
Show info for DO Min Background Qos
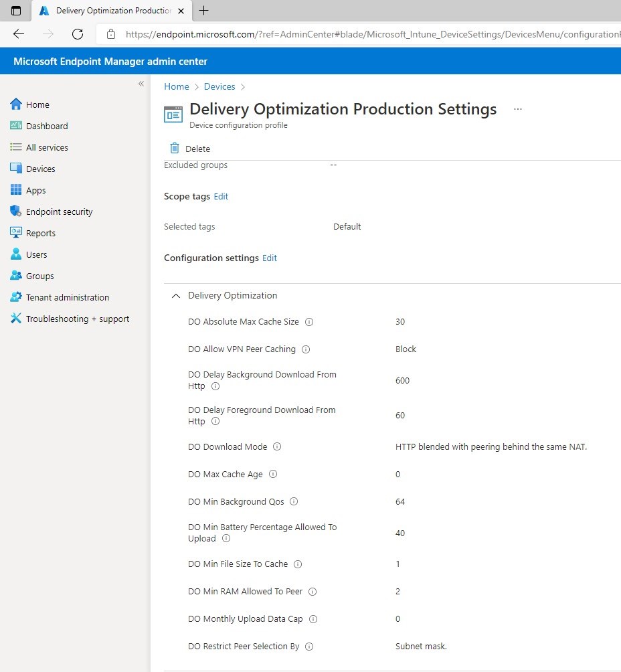click(x=294, y=501)
